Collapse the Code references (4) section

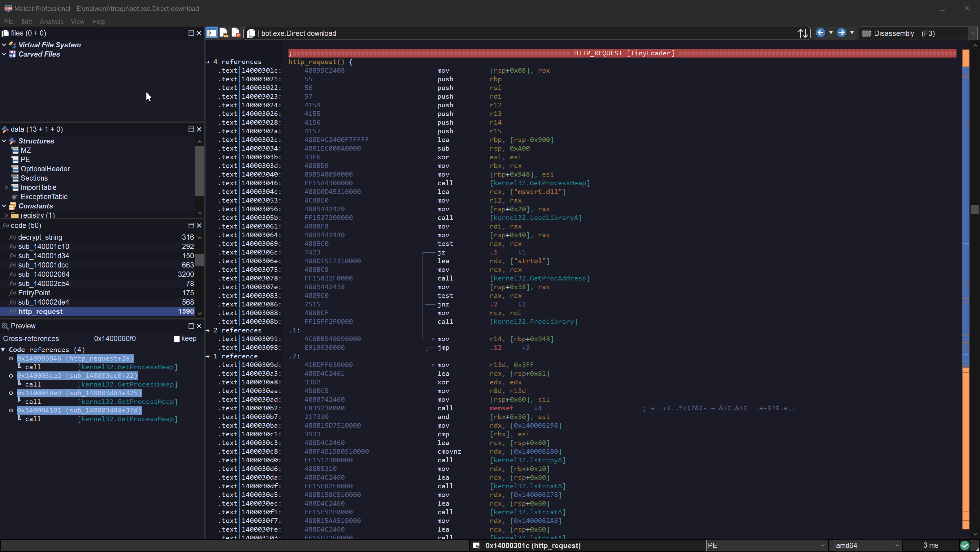[x=3, y=349]
